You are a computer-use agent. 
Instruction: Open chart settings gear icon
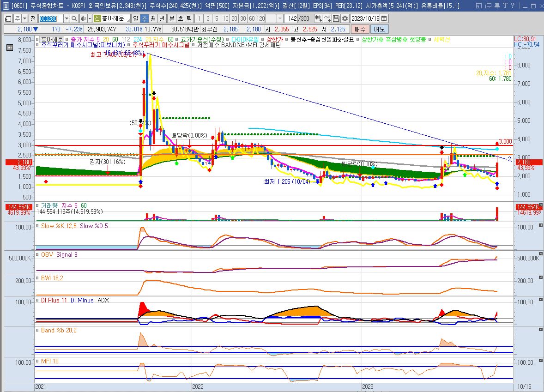pos(345,18)
